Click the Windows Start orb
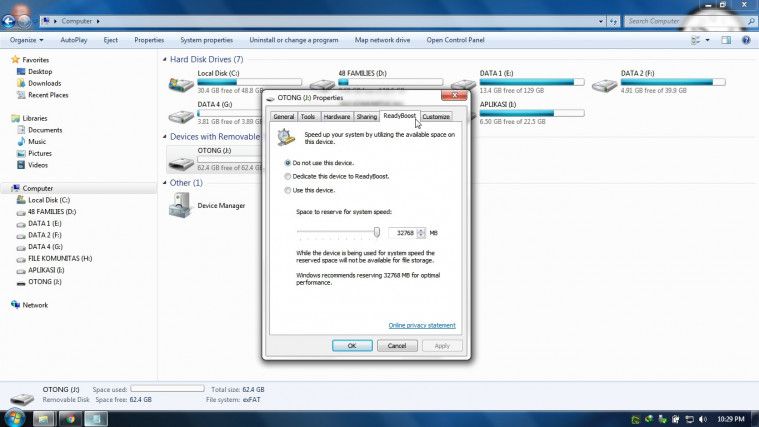Screen dimensions: 759x427 15,417
